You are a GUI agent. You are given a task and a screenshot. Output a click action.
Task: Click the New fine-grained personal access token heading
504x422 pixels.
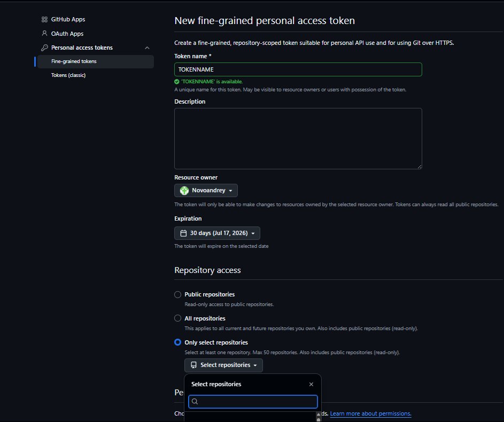[x=265, y=20]
